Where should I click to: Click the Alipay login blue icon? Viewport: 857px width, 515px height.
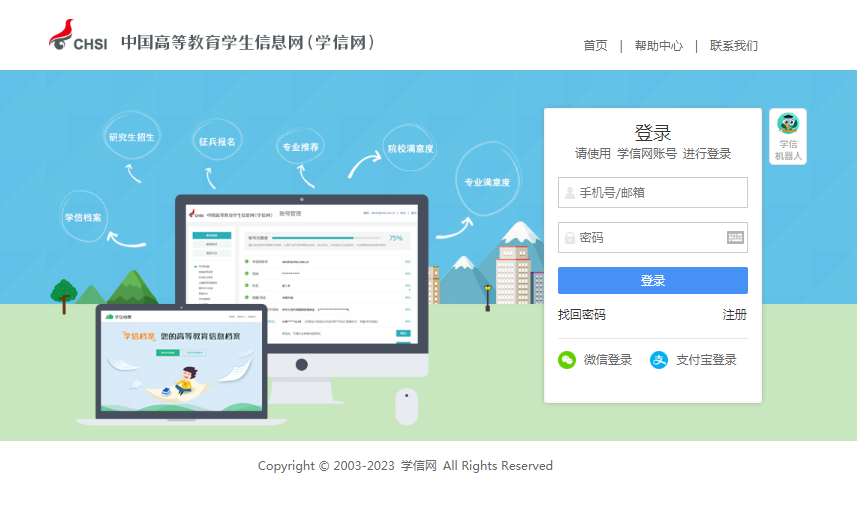tap(659, 360)
